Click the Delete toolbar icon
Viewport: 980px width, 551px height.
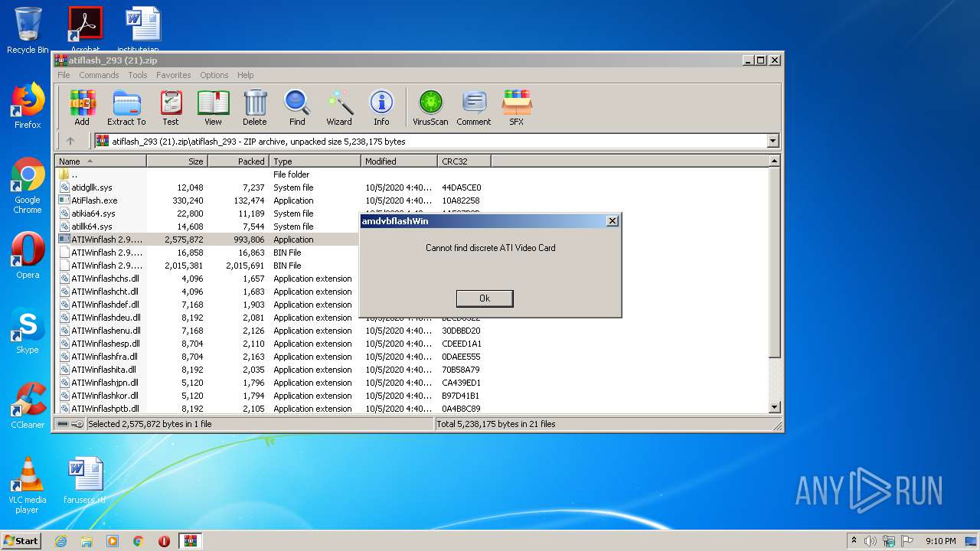(255, 108)
